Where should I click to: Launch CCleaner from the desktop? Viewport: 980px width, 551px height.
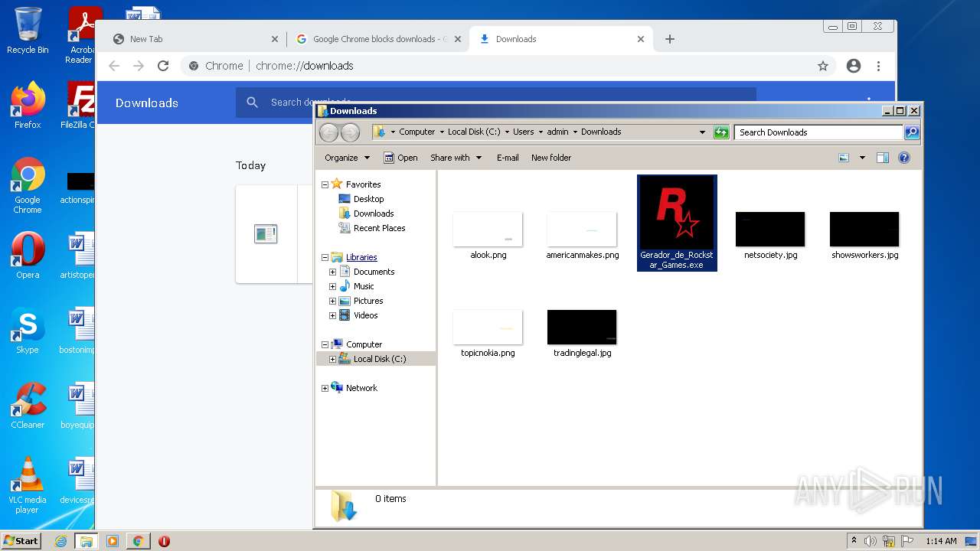28,406
